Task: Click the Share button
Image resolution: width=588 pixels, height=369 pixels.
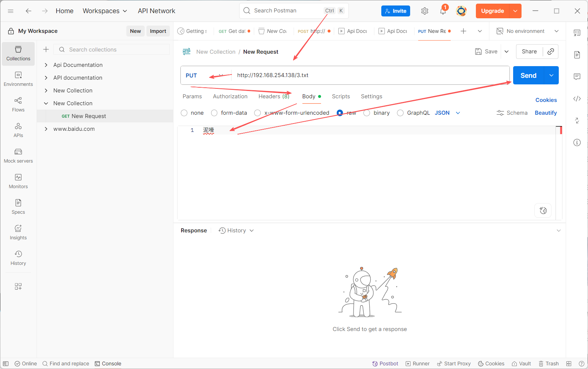Action: tap(529, 52)
